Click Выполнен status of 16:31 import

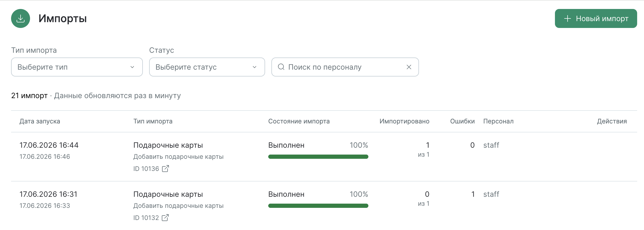click(286, 194)
